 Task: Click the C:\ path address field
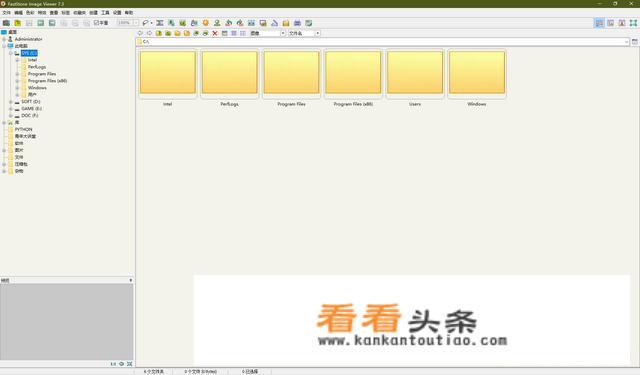coord(383,42)
